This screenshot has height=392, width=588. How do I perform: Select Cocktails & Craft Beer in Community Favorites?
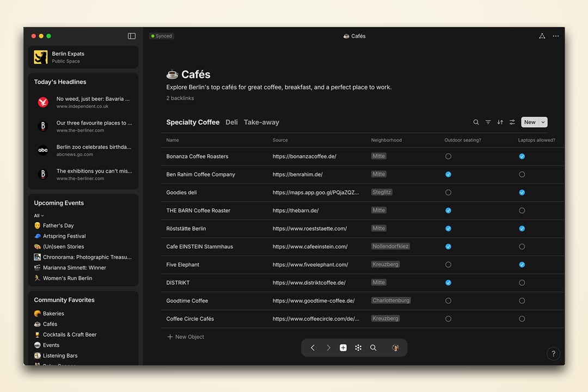click(69, 335)
